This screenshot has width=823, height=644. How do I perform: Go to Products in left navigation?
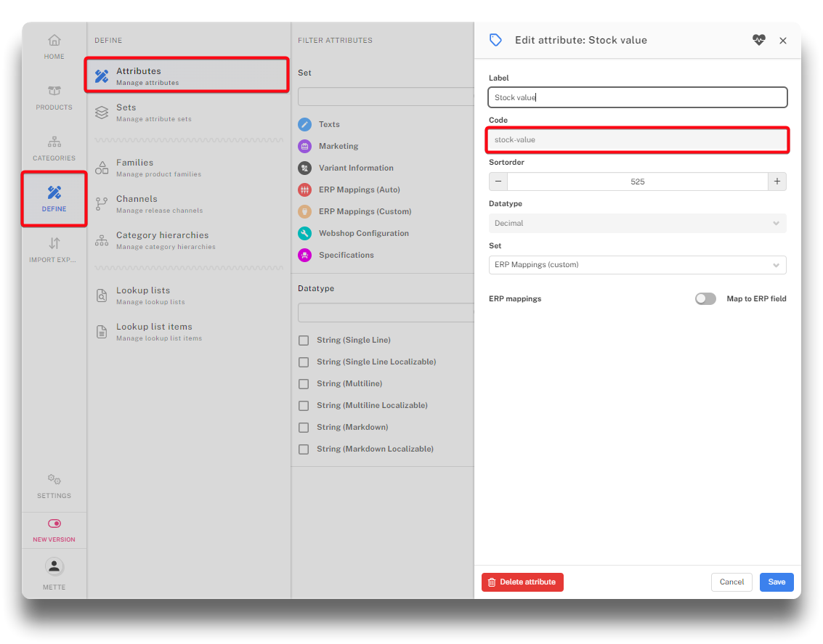54,97
